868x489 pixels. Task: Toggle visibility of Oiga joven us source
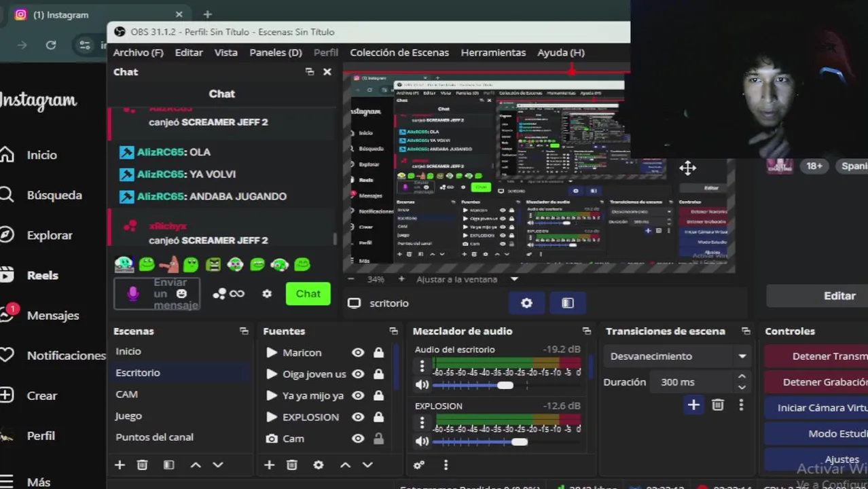[x=358, y=374]
